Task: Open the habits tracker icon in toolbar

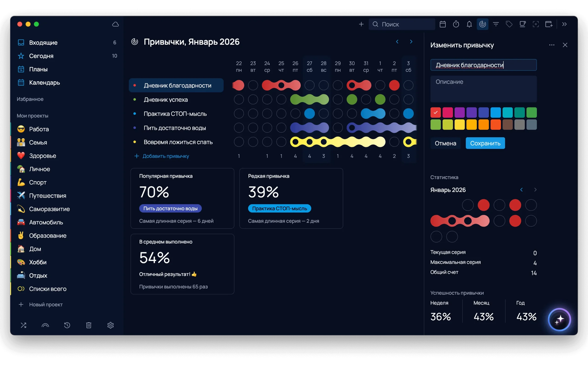Action: pyautogui.click(x=483, y=24)
